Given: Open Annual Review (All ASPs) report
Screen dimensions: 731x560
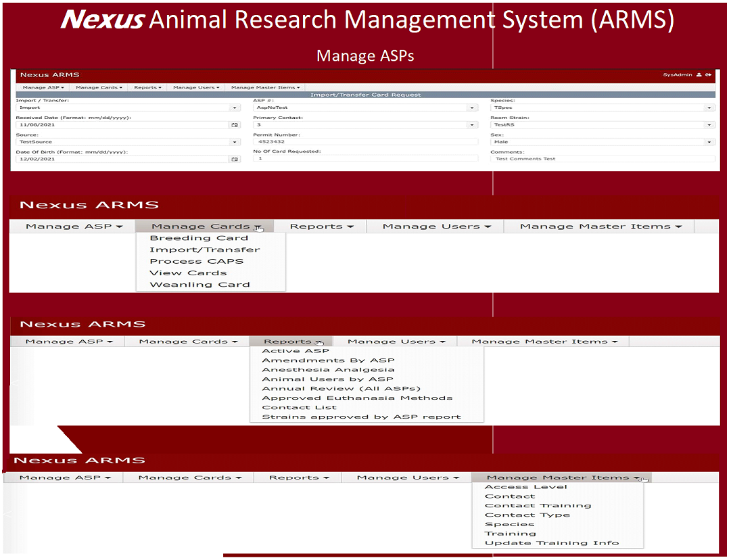Looking at the screenshot, I should pyautogui.click(x=341, y=388).
